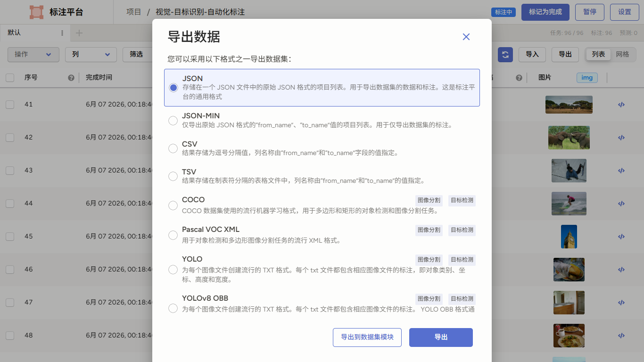Open source code icon for row 46

[x=621, y=270]
